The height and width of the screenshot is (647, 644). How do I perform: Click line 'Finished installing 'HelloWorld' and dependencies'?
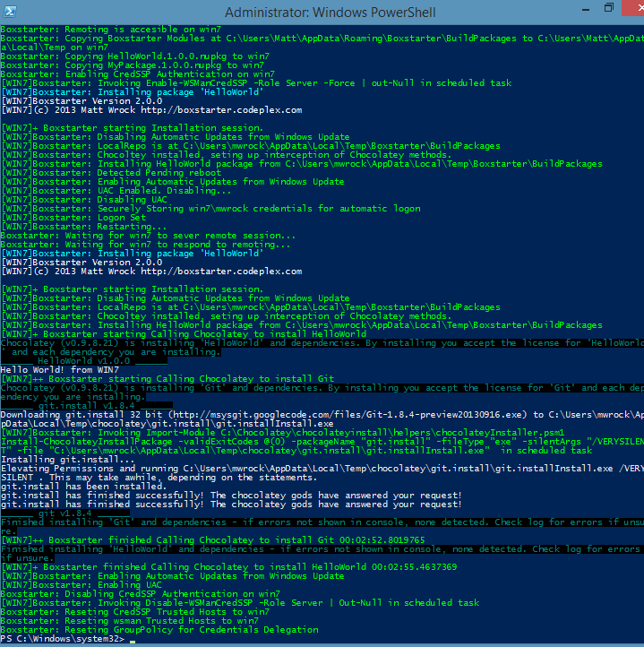[322, 549]
